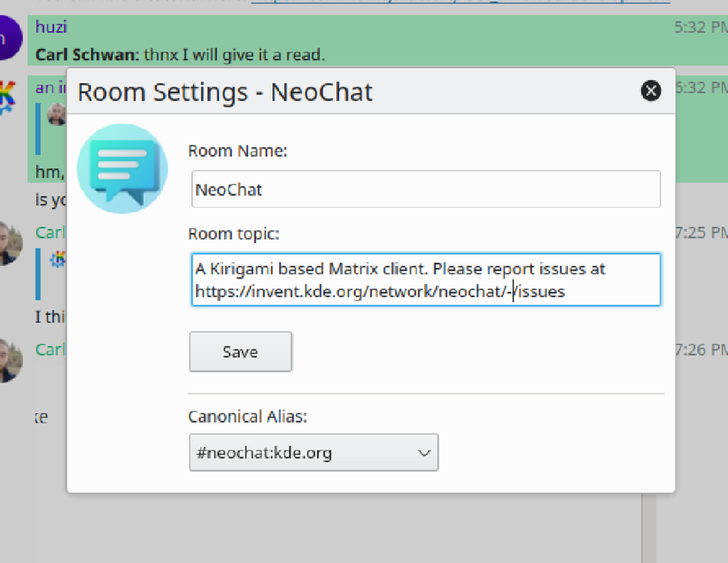Click the small avatar inside the quoted reply
728x563 pixels.
(x=56, y=114)
